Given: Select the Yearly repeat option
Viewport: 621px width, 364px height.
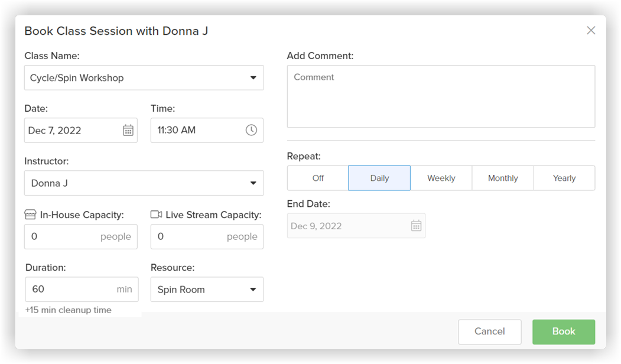Looking at the screenshot, I should 564,178.
